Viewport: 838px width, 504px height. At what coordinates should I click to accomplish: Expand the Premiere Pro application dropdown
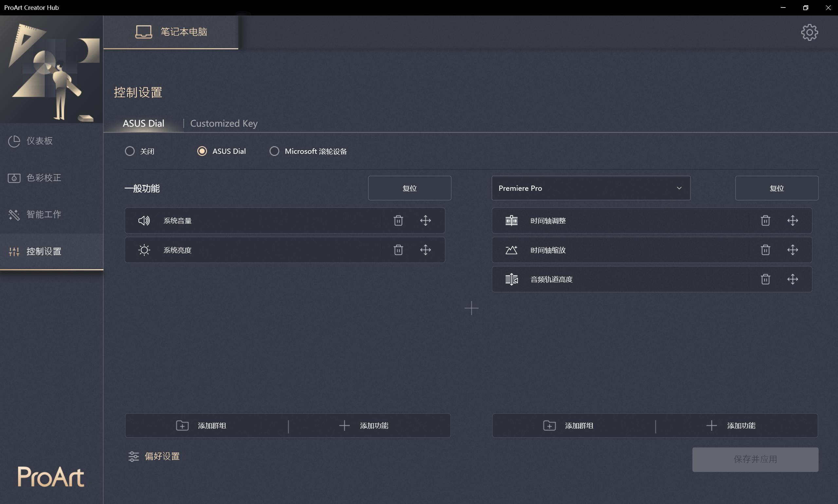591,188
